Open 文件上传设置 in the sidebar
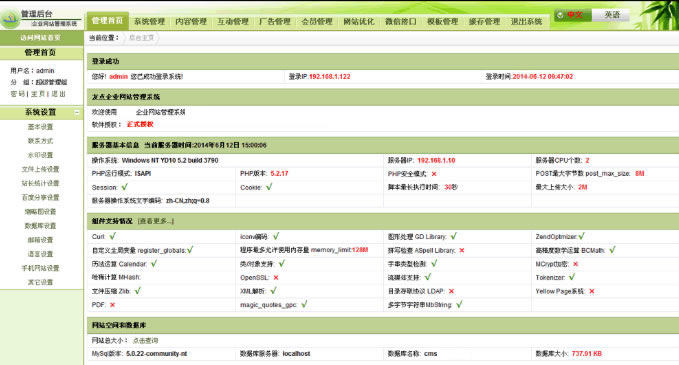 [x=40, y=169]
